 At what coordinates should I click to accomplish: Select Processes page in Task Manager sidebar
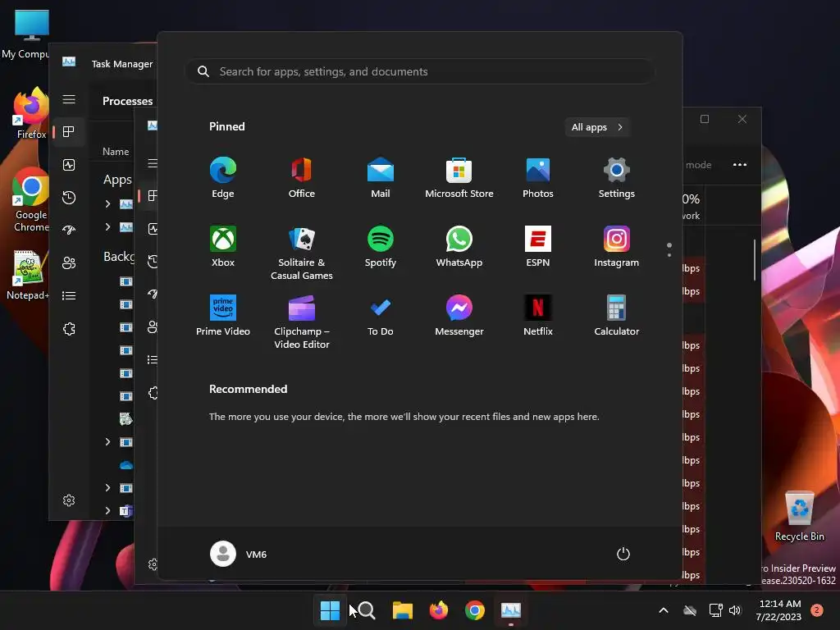coord(69,132)
